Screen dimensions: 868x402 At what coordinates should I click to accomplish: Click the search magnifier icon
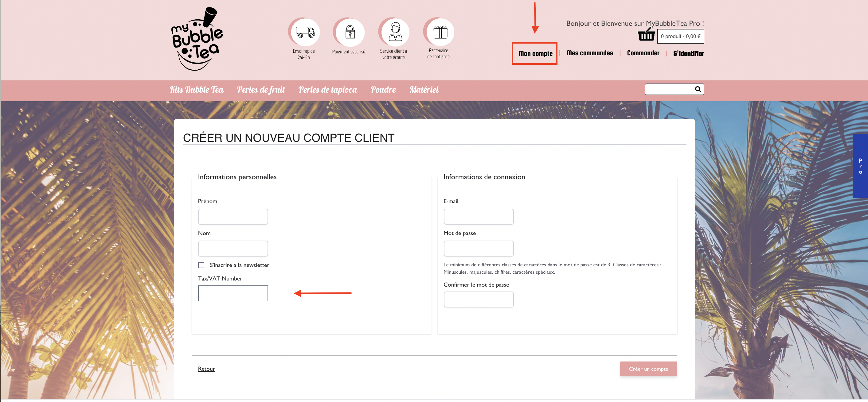click(698, 89)
